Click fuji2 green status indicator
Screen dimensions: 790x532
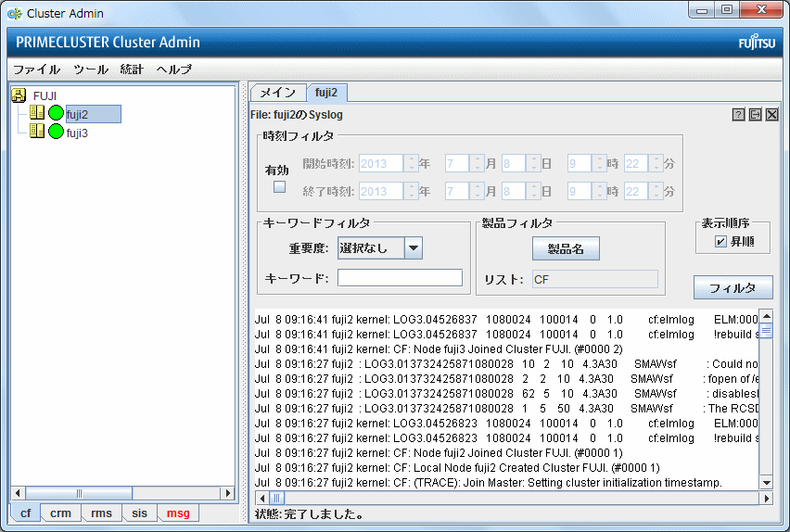(56, 113)
